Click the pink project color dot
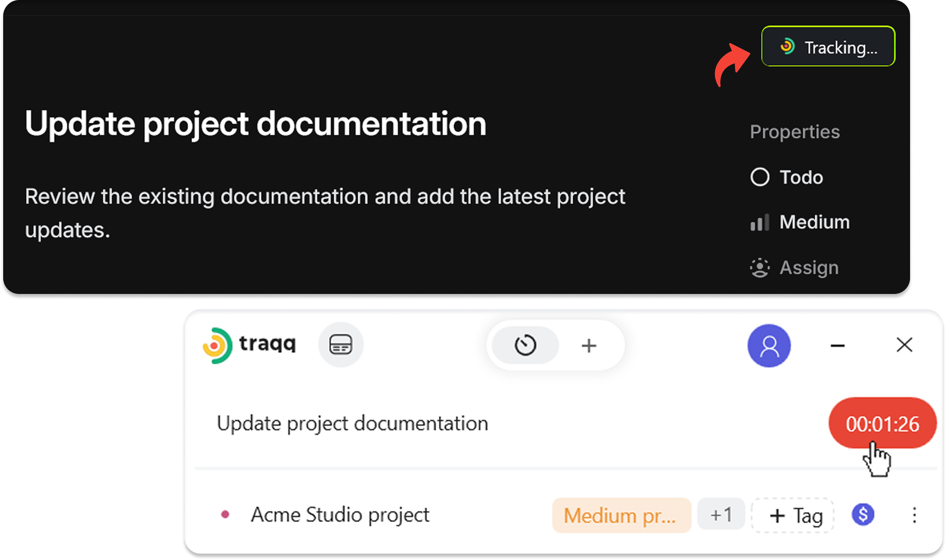 click(x=225, y=514)
